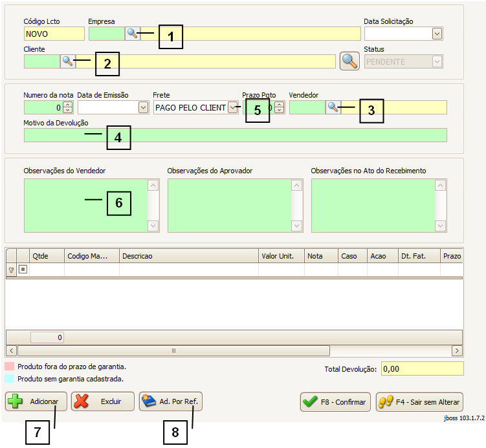Click the Ad. Por Ref. button

point(171,401)
